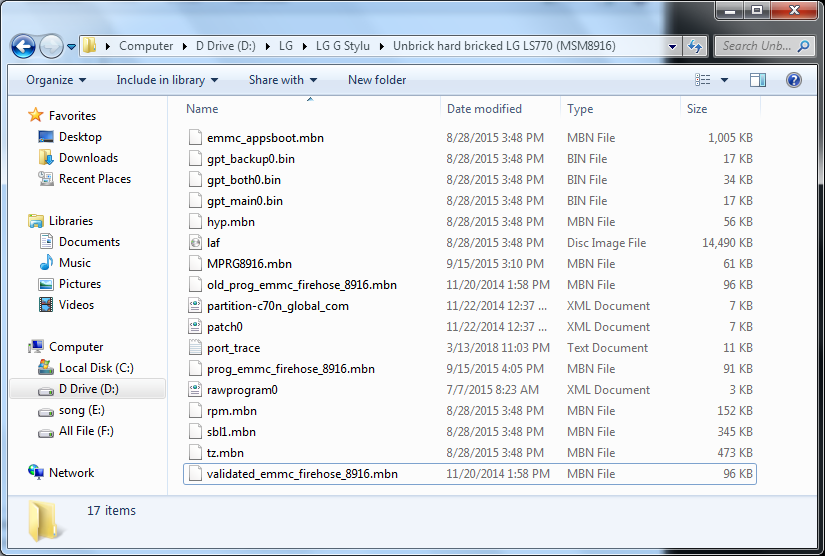Select the laf disc image icon
This screenshot has height=556, width=825.
click(195, 242)
